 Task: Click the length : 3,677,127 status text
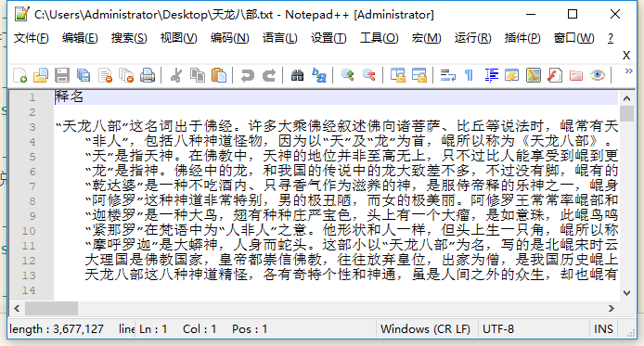(x=57, y=329)
